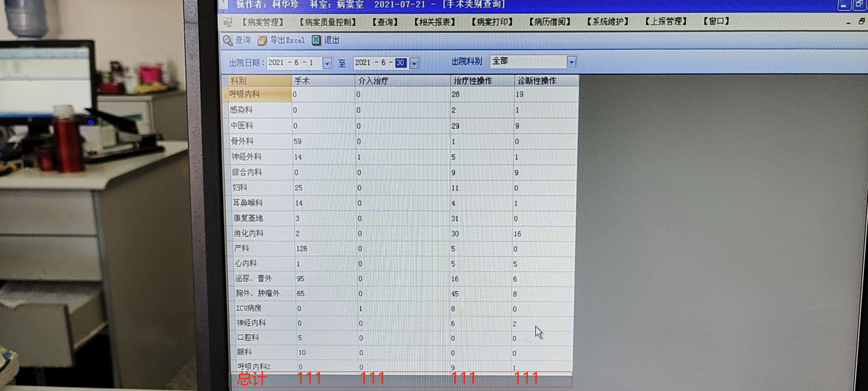Click the 手术 value 59 for 骨外科
Screen dimensions: 868x391
297,142
